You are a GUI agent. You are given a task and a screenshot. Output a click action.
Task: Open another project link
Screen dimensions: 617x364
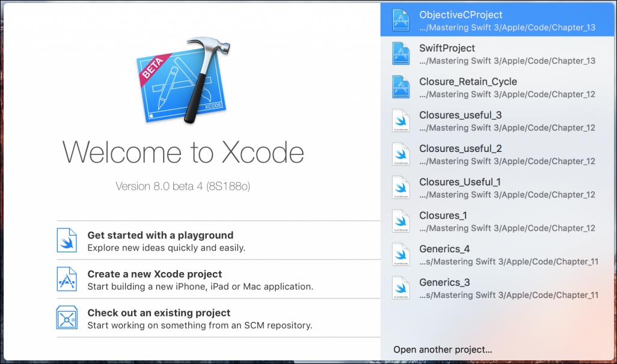click(x=443, y=350)
